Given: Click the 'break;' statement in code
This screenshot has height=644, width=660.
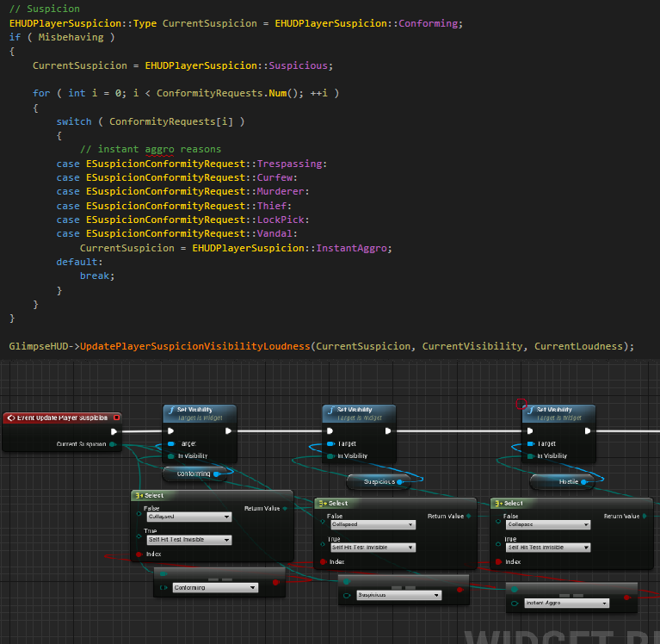Looking at the screenshot, I should 97,276.
